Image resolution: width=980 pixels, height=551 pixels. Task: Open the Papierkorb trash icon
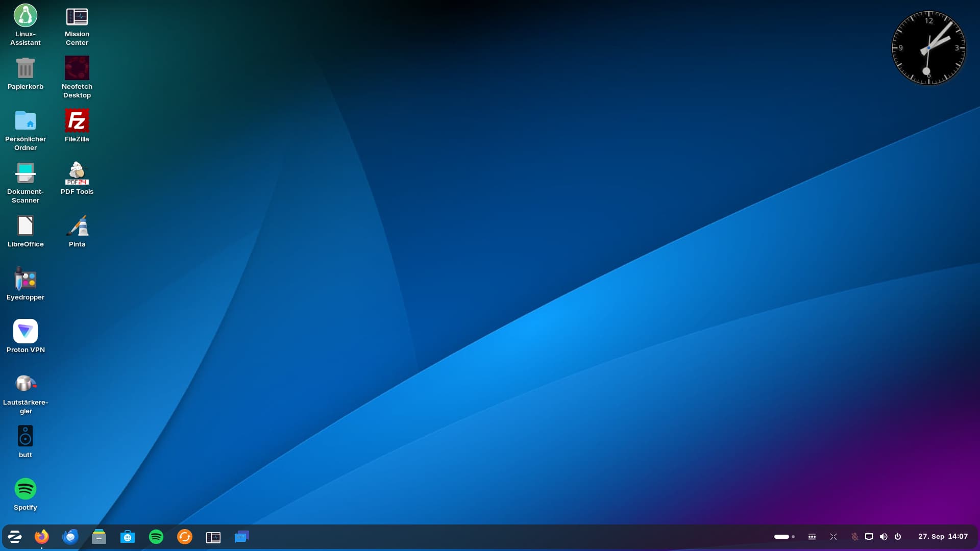click(x=26, y=68)
